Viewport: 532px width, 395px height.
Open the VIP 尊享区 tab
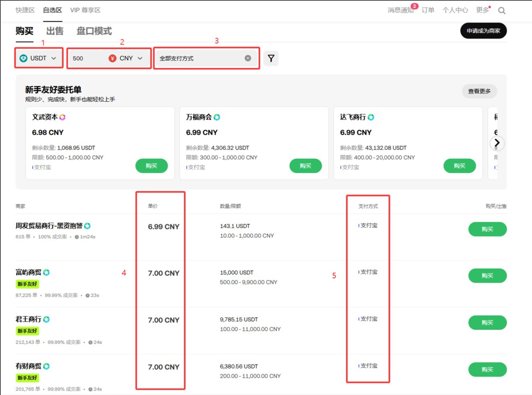pos(85,10)
